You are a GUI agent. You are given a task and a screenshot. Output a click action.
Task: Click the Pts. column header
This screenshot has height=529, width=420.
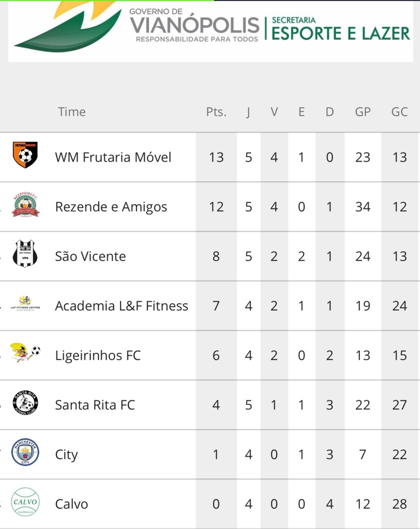click(x=216, y=112)
